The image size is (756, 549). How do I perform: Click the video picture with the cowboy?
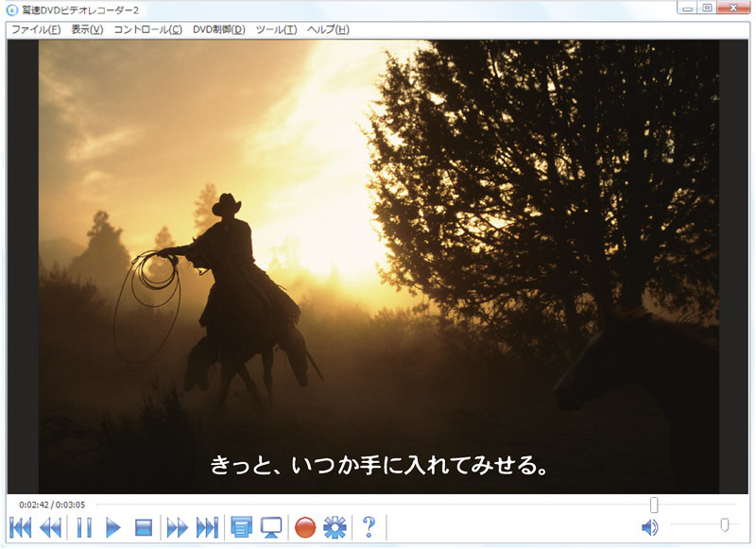(379, 266)
